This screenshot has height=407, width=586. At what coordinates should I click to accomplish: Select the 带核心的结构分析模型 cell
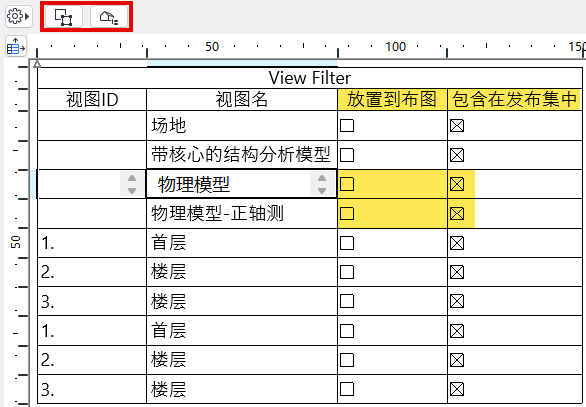coord(242,155)
